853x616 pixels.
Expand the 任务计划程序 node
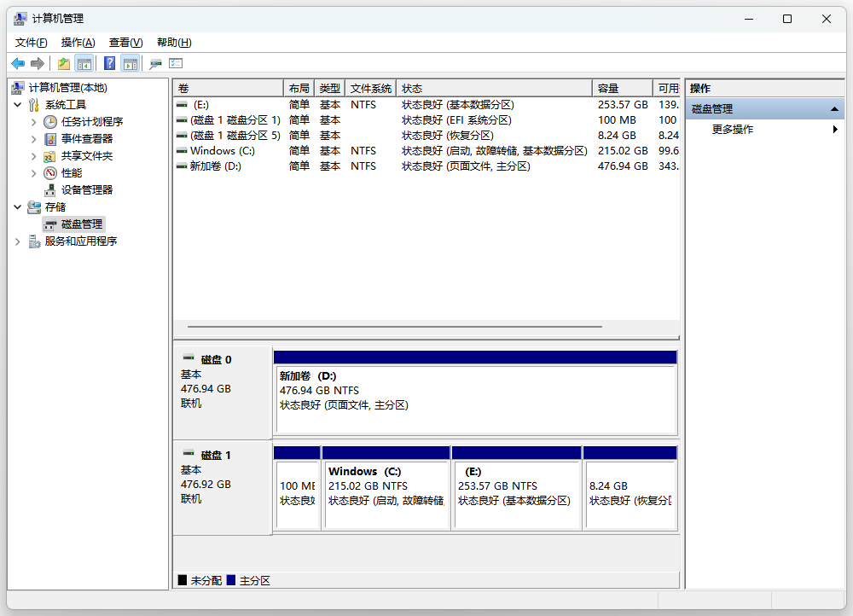click(x=34, y=122)
